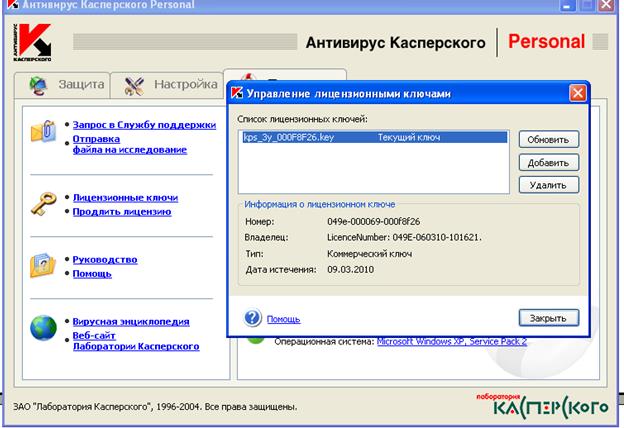Click the Помощь link in the dialog

(x=283, y=319)
